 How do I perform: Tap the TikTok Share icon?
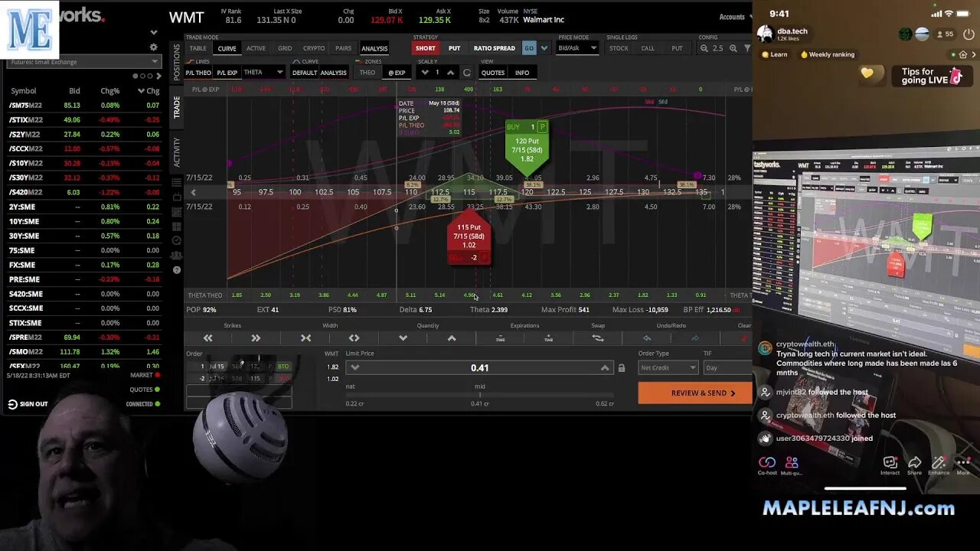914,465
